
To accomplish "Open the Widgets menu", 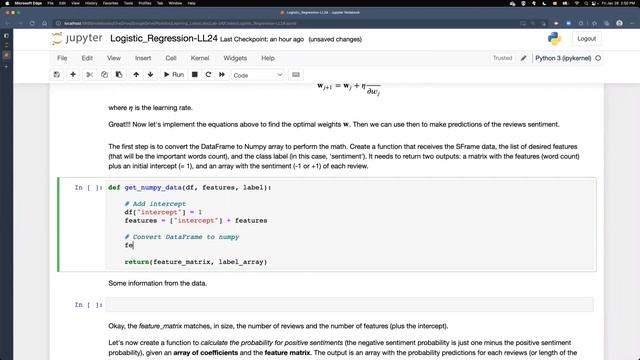I will (x=235, y=58).
